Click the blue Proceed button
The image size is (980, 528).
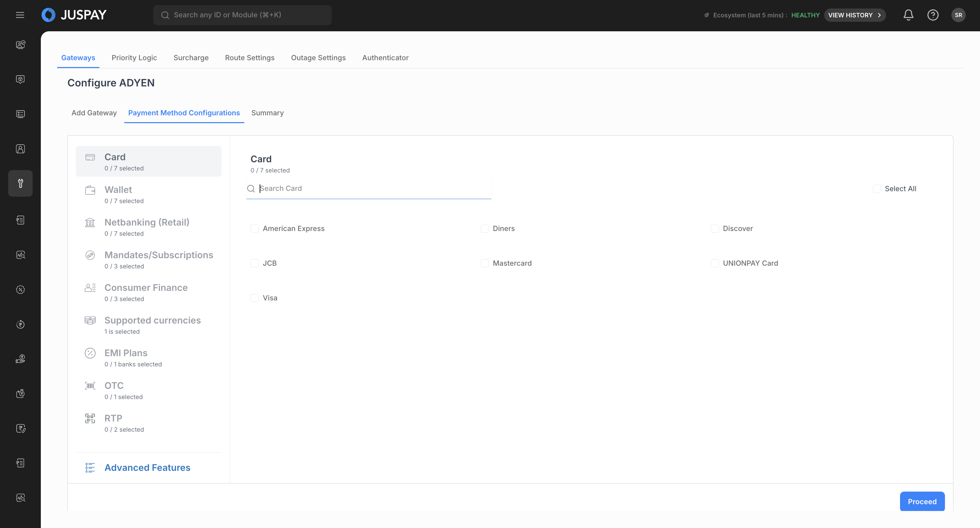(922, 501)
